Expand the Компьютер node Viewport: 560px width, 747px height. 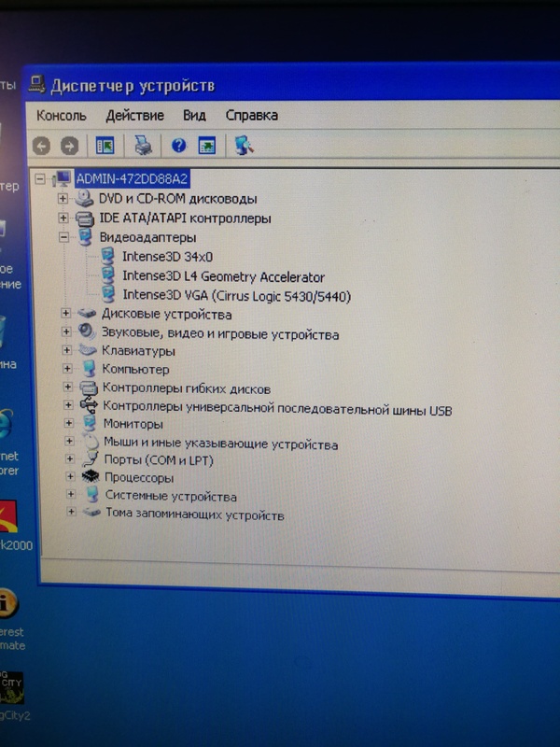(x=67, y=368)
